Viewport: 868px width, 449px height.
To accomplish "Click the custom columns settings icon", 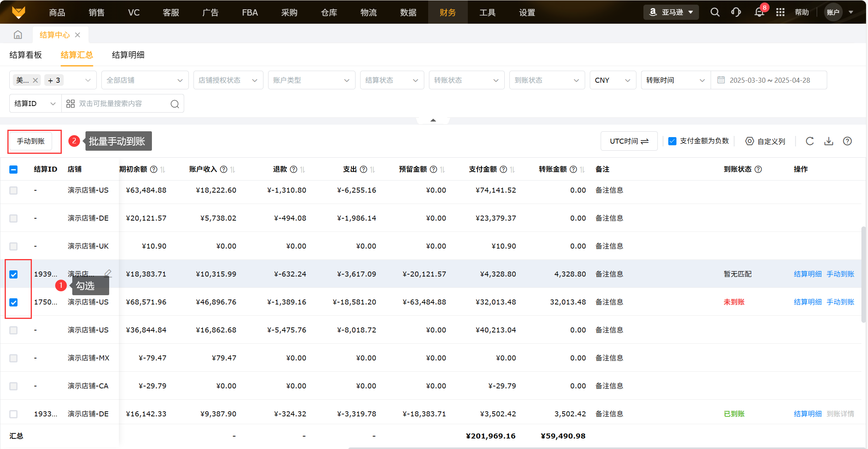I will pos(749,141).
